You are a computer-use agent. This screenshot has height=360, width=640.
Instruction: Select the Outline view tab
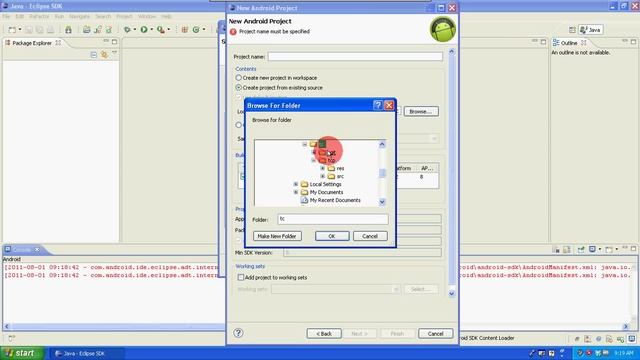(569, 43)
